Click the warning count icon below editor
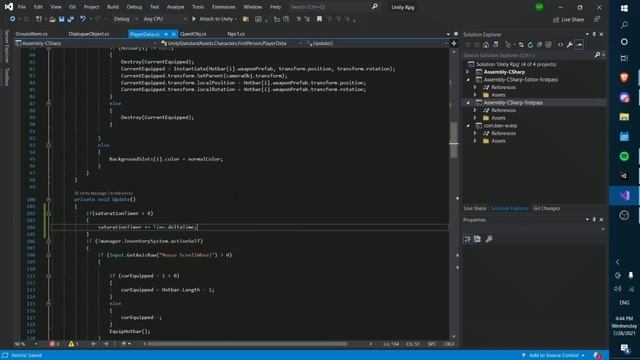This screenshot has height=360, width=640. click(71, 344)
